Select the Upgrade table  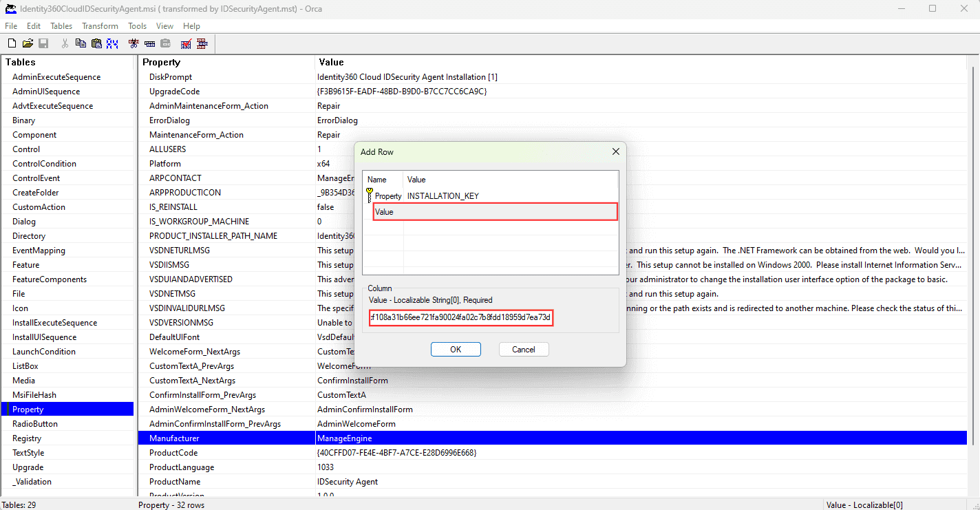(x=28, y=467)
